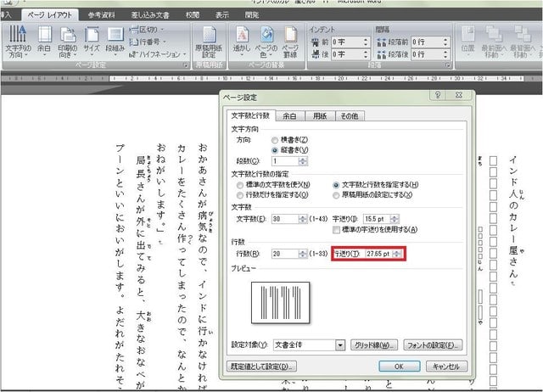Open the 余白 margins gallery
The image size is (543, 392).
click(44, 42)
